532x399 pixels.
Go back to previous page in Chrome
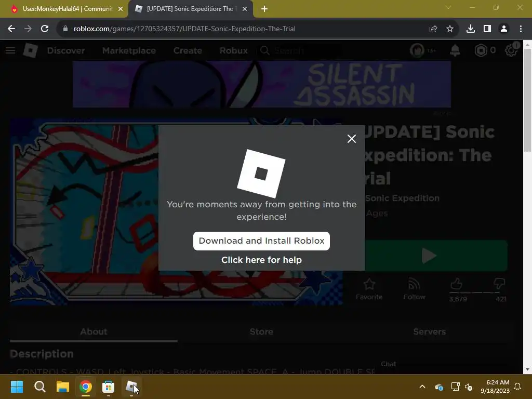11,29
